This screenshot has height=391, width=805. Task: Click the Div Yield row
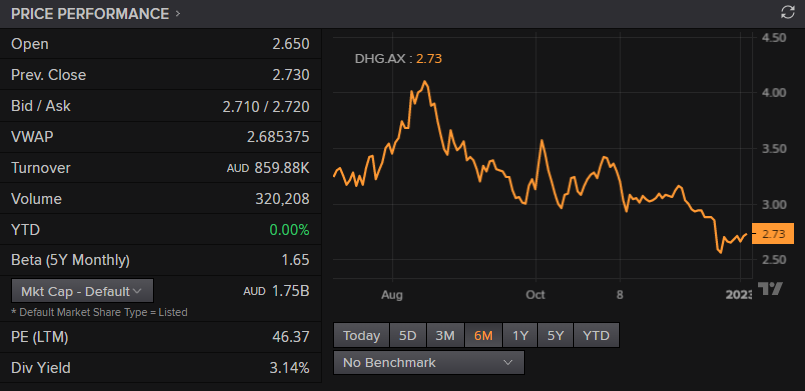[161, 368]
